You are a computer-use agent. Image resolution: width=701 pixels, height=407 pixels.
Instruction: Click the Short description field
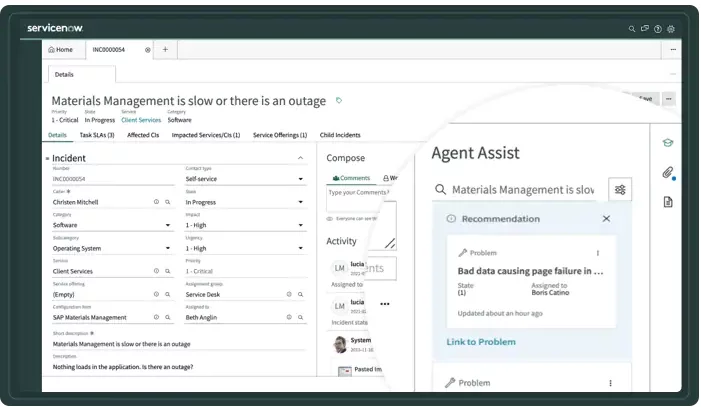[x=179, y=344]
